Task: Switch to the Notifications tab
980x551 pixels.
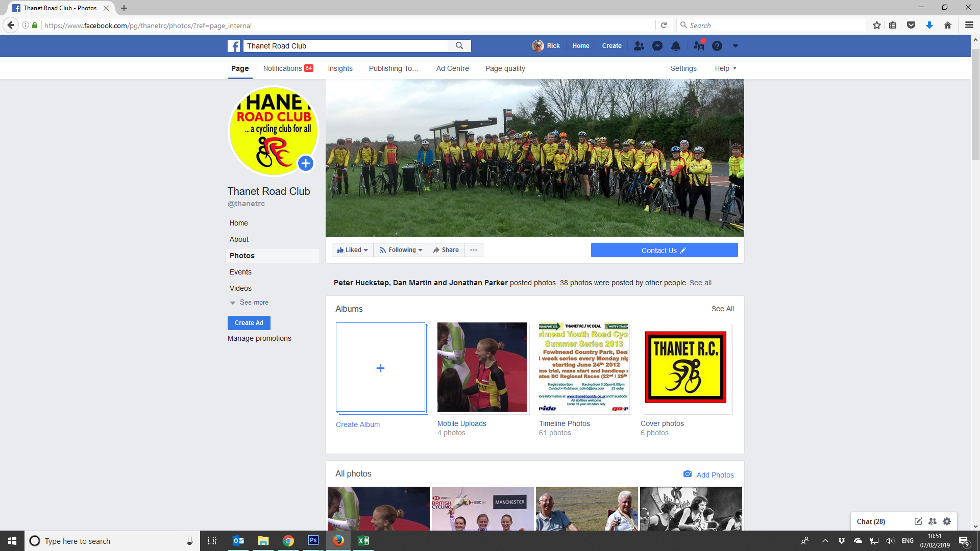Action: pos(288,68)
